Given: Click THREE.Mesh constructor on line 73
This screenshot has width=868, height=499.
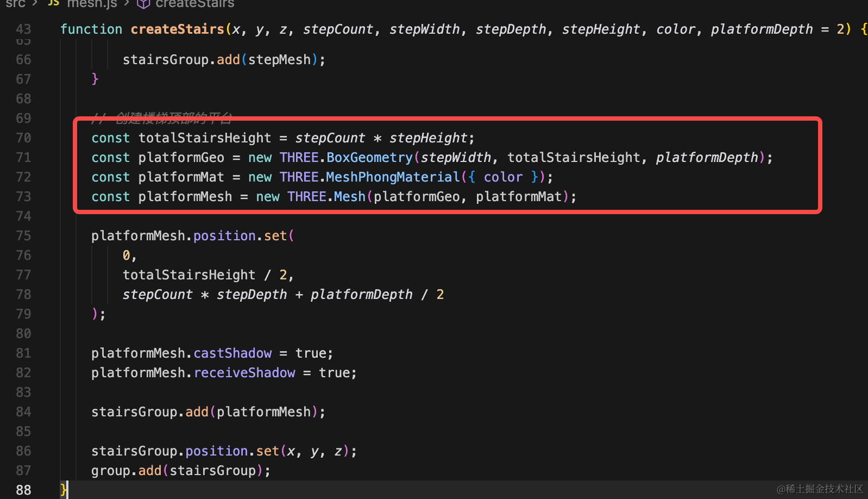Looking at the screenshot, I should tap(326, 197).
